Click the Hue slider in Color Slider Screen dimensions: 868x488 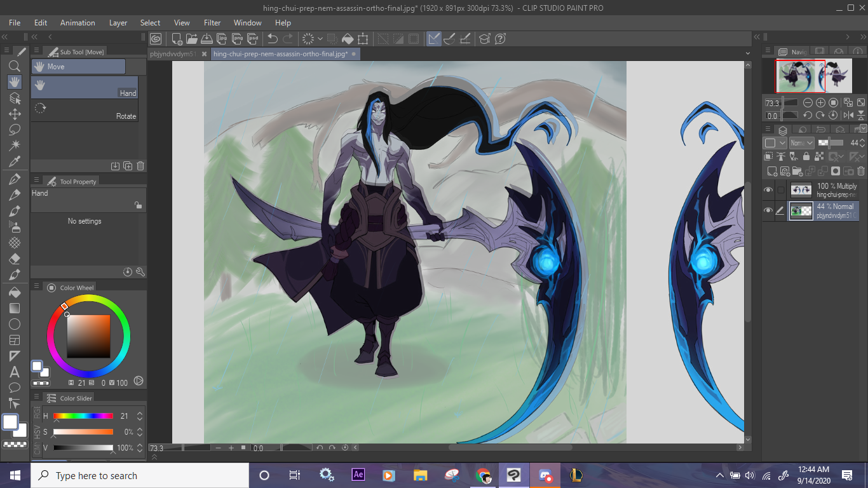(x=83, y=416)
